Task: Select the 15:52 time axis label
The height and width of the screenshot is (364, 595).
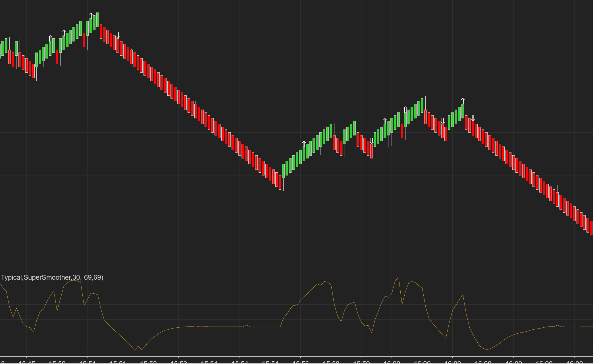Action: [x=148, y=362]
